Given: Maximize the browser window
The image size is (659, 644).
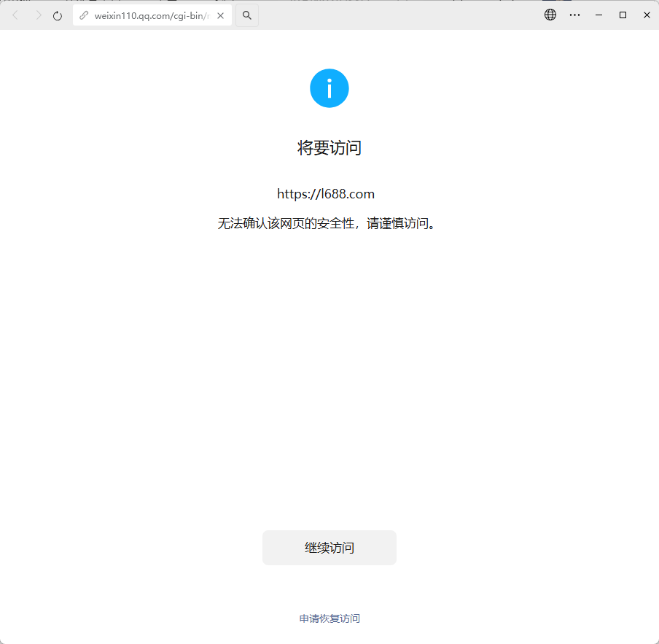Looking at the screenshot, I should 623,15.
